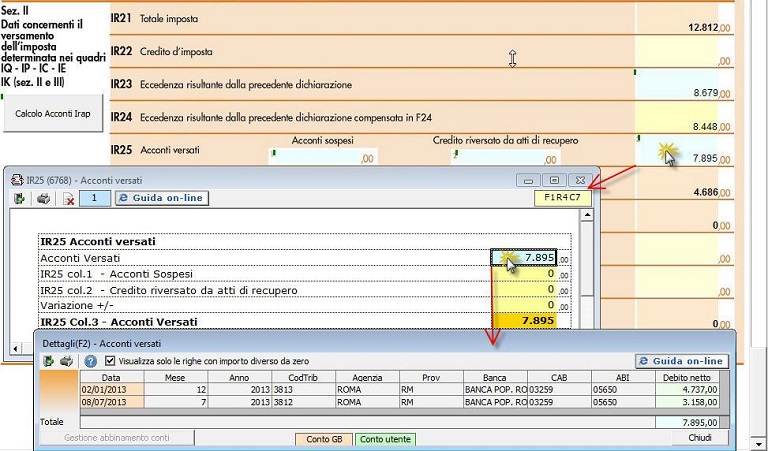Viewport: 768px width, 451px height.
Task: Click the F1R4C7 cell reference box
Action: point(562,198)
